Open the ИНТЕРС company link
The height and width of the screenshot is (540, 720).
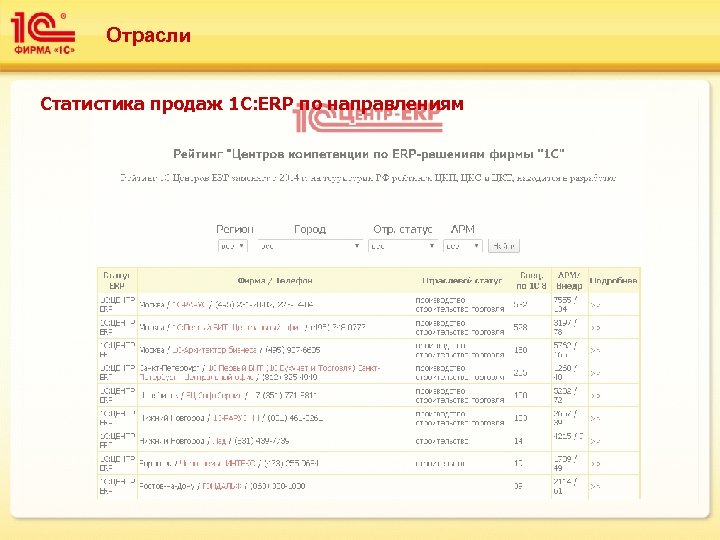219,463
